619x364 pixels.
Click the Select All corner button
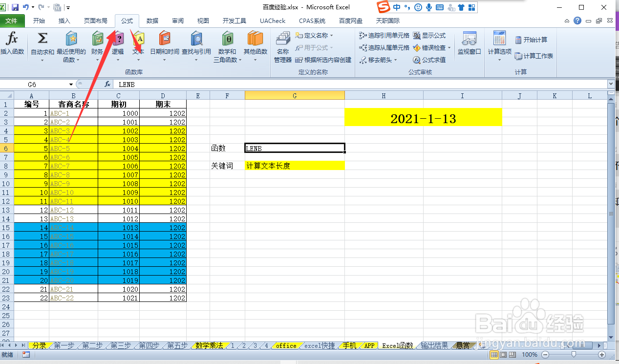coord(7,96)
